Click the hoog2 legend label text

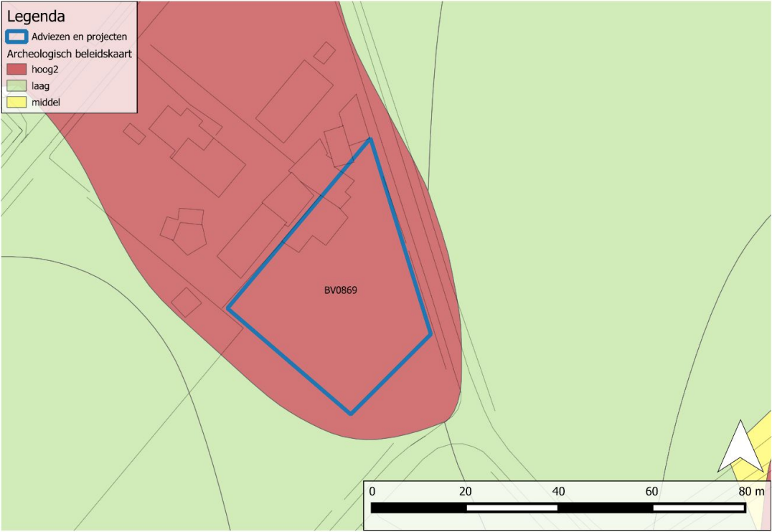point(44,70)
